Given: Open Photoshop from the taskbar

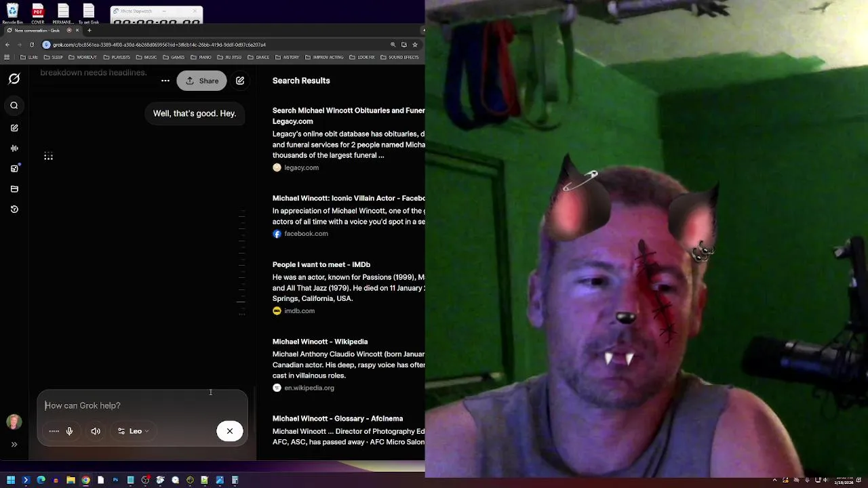Looking at the screenshot, I should click(115, 480).
